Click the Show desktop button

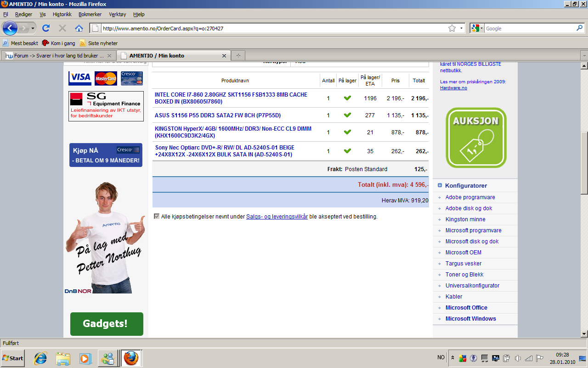(583, 358)
